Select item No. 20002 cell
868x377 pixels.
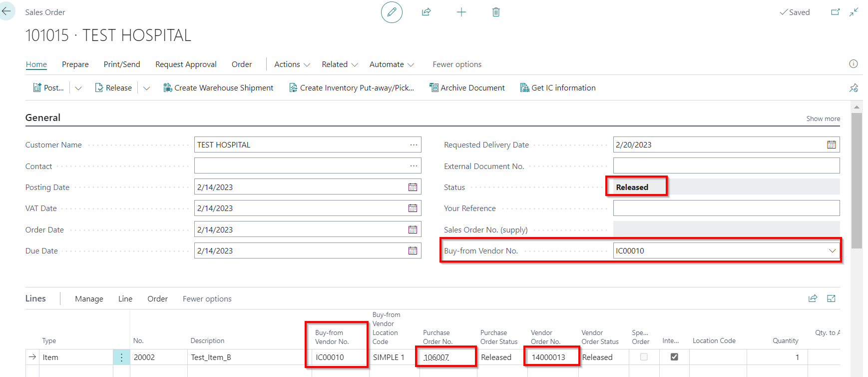(x=158, y=357)
